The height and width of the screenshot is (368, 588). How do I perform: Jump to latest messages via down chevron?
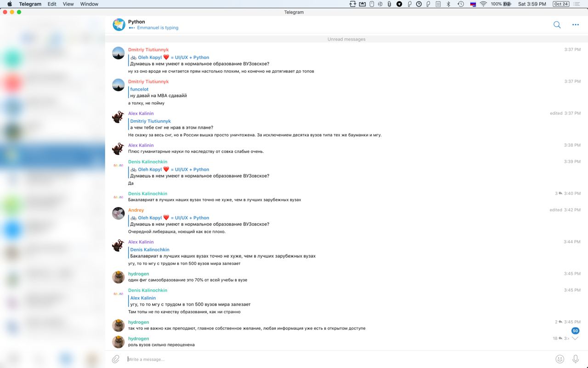[x=575, y=339]
